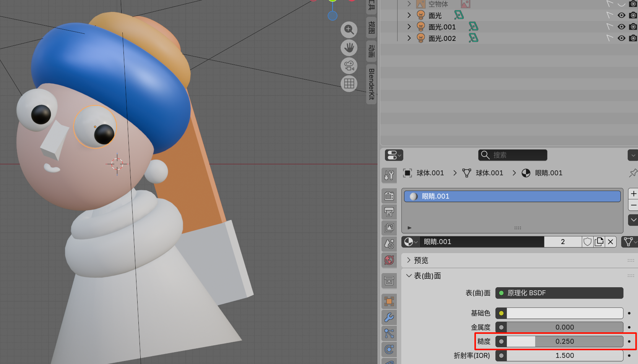Open the World properties tab (red globe)
The image size is (638, 364).
coord(389,260)
